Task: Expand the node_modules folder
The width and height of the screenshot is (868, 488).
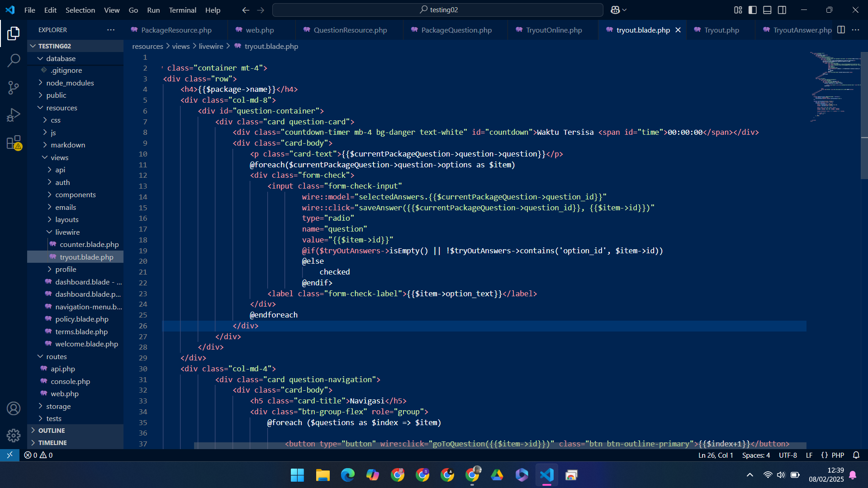Action: point(70,83)
